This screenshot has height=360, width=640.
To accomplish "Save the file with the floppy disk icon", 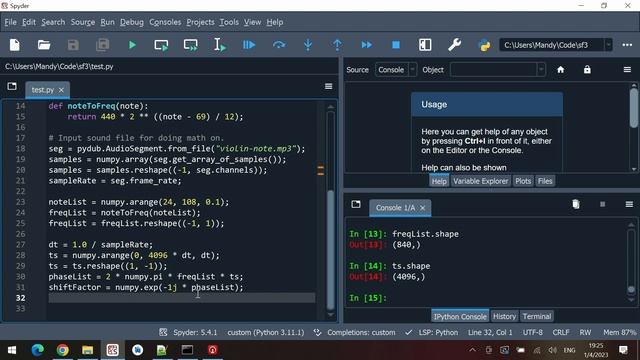I will click(73, 45).
